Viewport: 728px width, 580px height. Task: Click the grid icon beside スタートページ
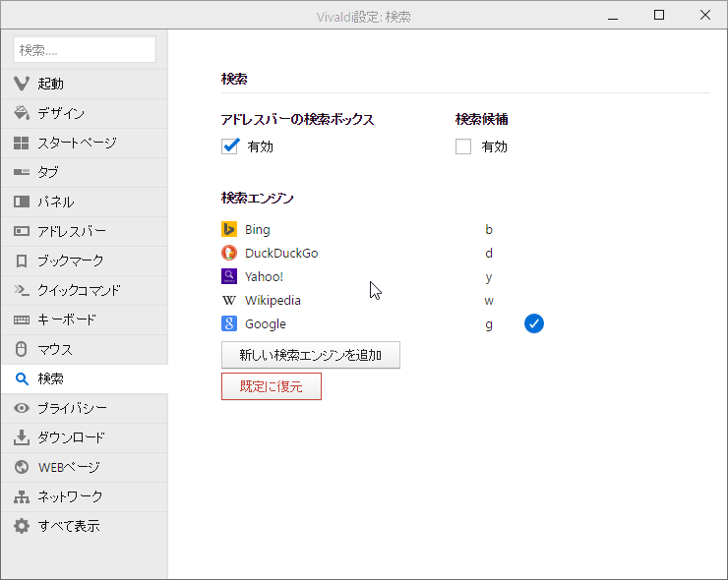tap(22, 143)
